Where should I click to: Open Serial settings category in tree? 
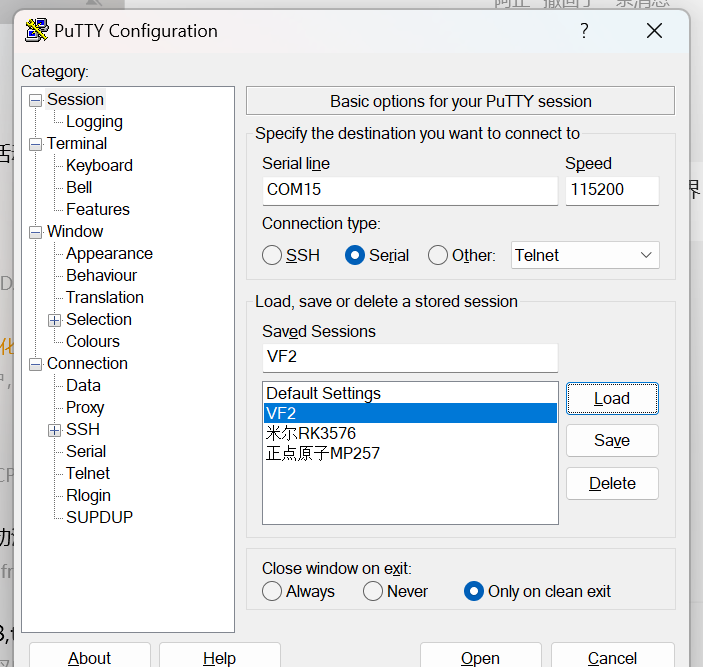[86, 451]
